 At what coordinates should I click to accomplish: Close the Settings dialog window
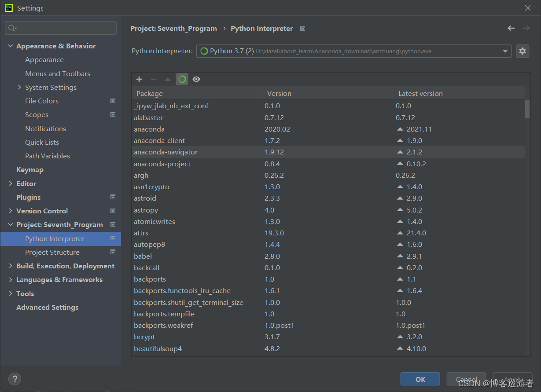point(528,8)
